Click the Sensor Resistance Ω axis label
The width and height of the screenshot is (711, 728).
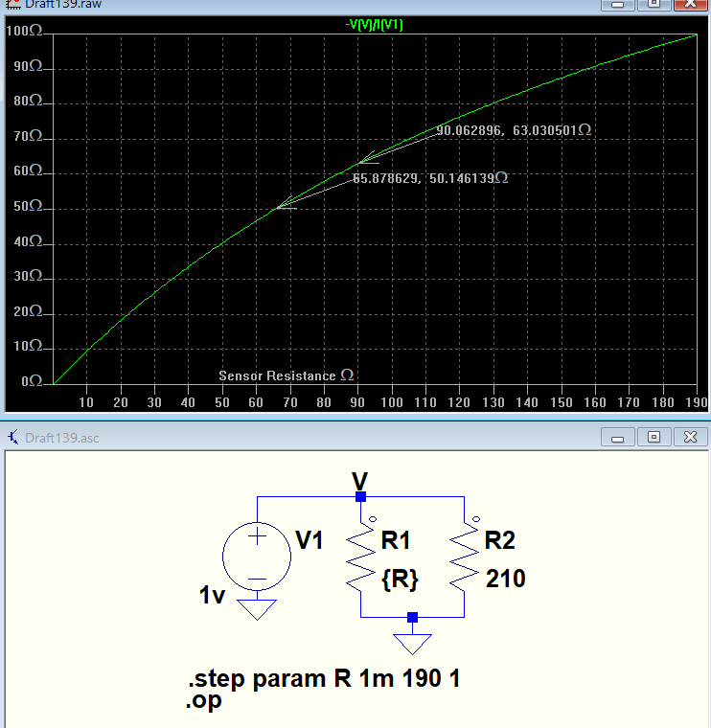pyautogui.click(x=287, y=375)
